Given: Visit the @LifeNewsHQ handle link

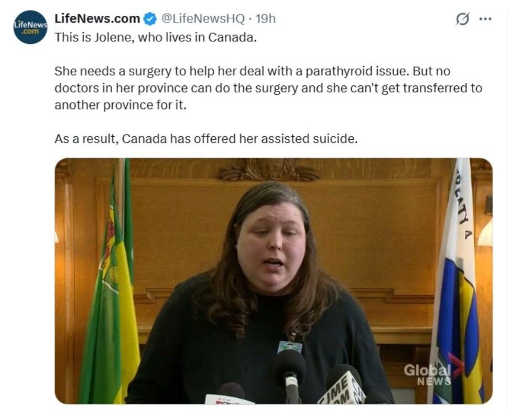Looking at the screenshot, I should point(203,19).
